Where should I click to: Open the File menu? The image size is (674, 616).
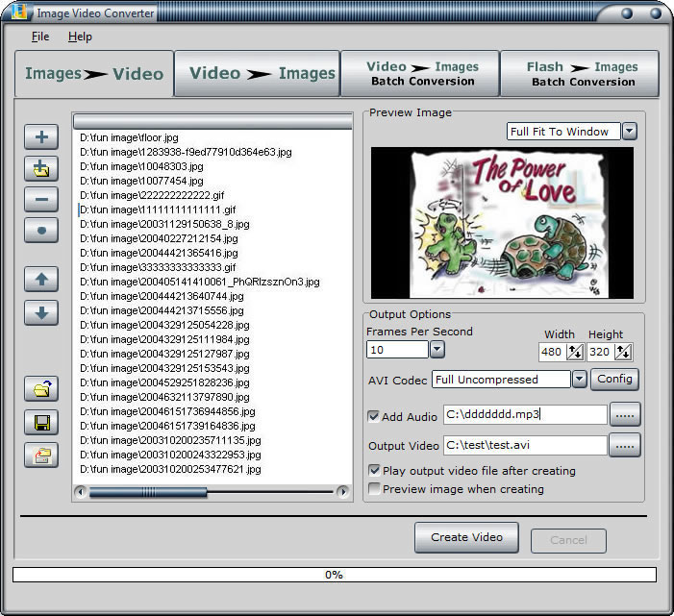click(40, 37)
